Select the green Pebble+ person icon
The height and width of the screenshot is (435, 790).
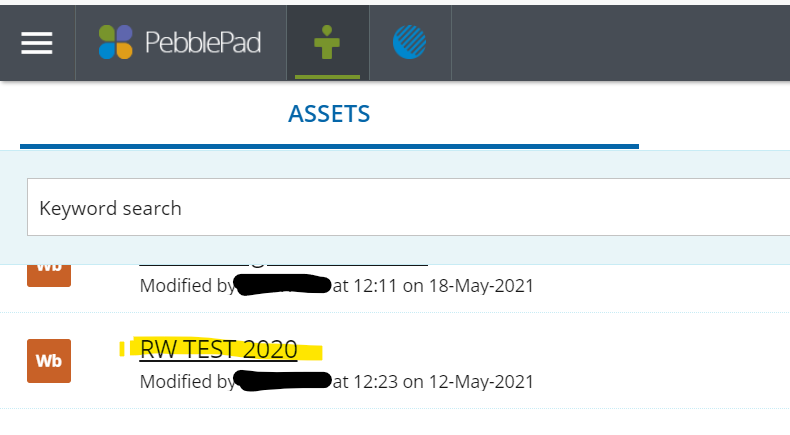click(327, 42)
